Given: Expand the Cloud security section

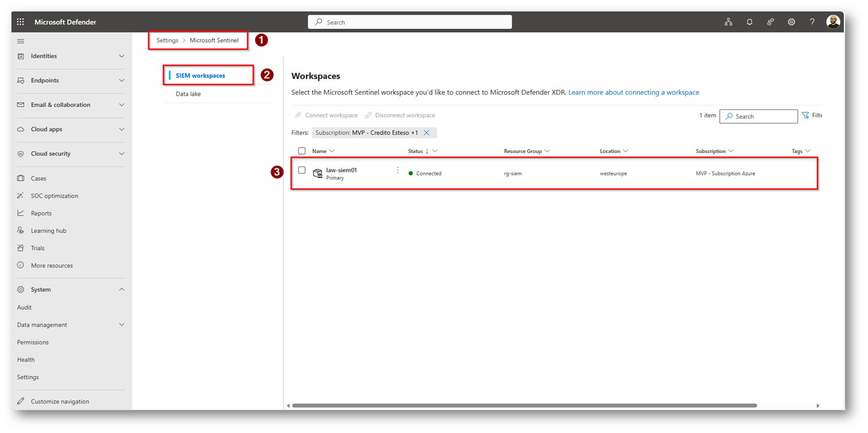Looking at the screenshot, I should [122, 154].
